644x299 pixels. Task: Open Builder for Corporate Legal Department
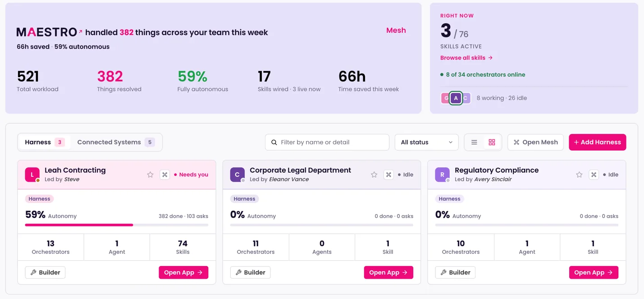coord(250,272)
